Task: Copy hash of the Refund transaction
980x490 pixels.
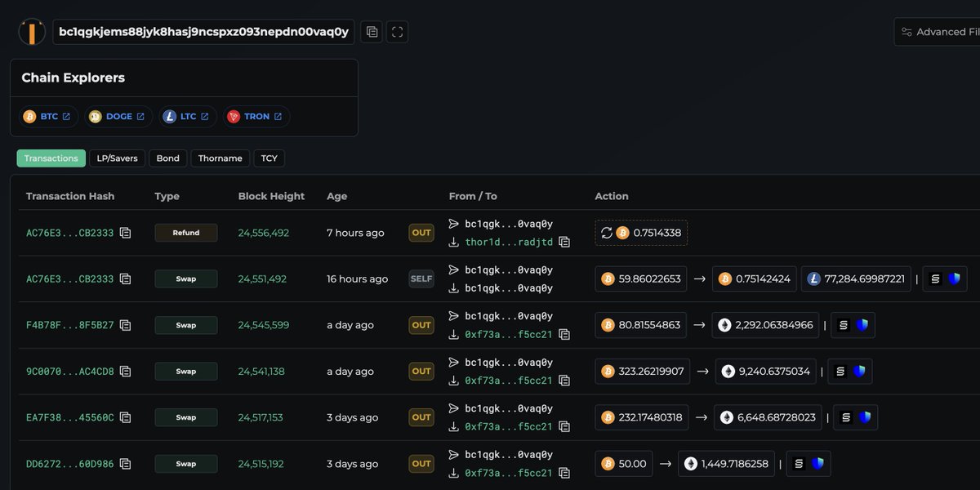Action: coord(125,233)
